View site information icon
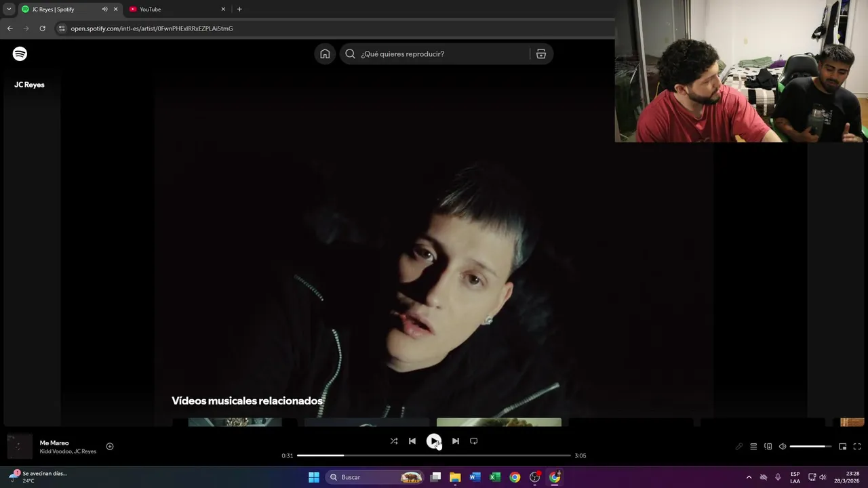 click(x=62, y=28)
